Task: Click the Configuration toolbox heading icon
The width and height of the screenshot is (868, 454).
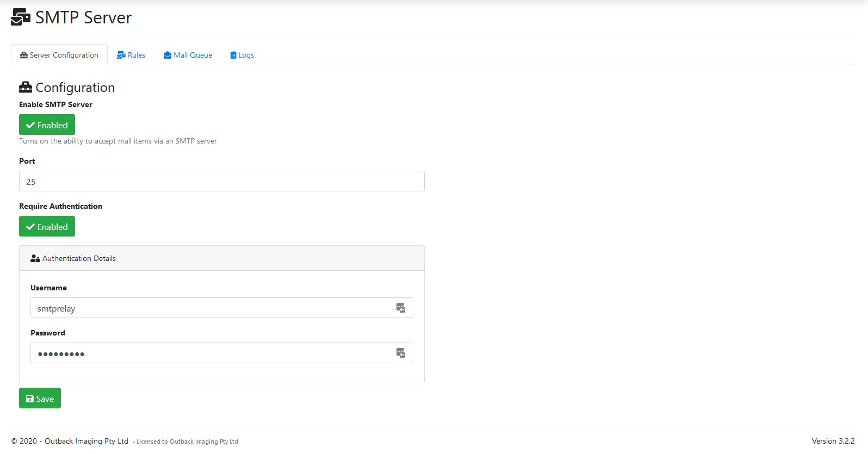Action: [x=26, y=88]
